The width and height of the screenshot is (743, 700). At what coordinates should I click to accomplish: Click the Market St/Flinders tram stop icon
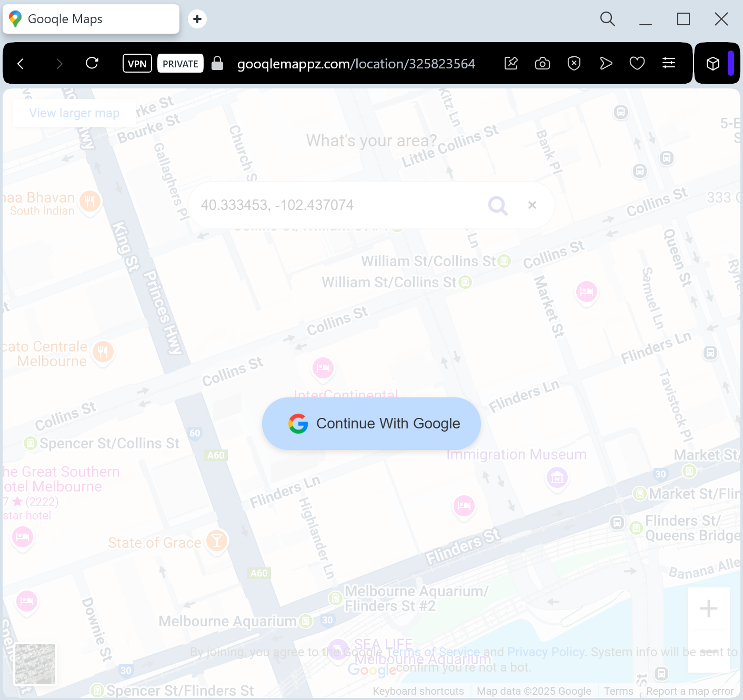(640, 494)
